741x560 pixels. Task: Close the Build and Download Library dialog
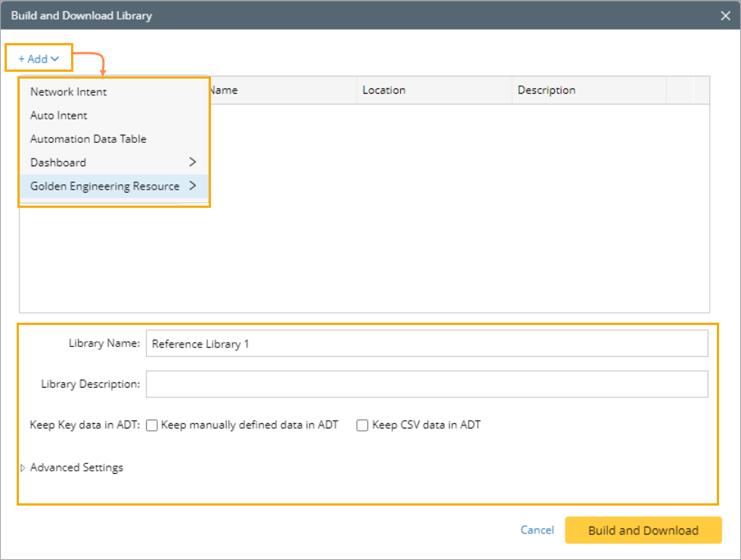tap(726, 15)
